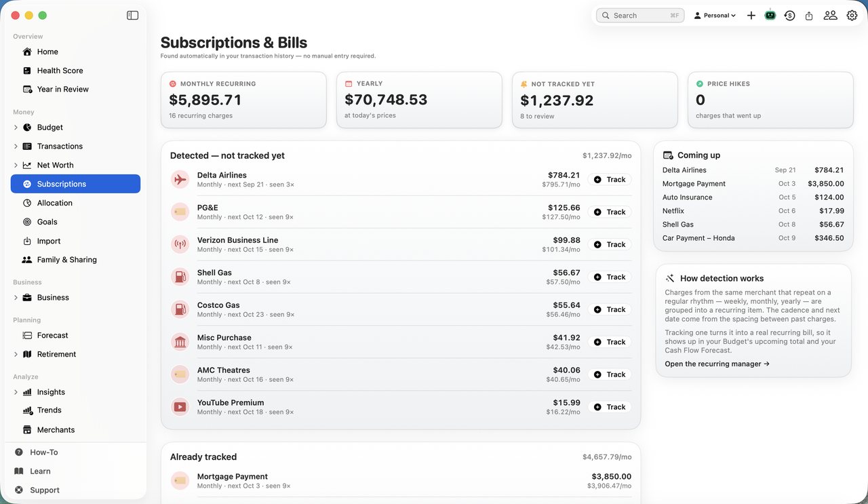Expand the Business sidebar chevron
The image size is (868, 504).
point(16,297)
